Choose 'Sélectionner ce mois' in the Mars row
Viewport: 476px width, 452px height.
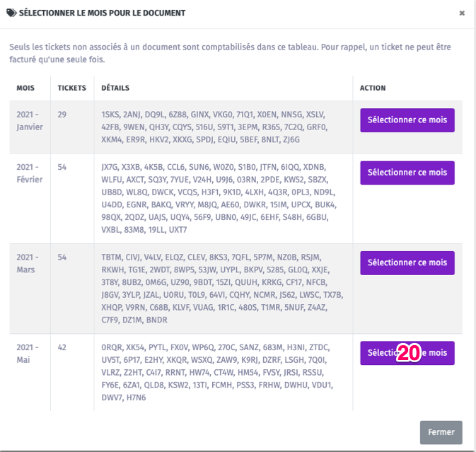tap(407, 262)
